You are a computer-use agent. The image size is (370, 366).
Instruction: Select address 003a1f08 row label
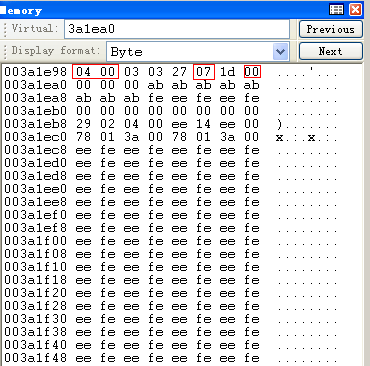tap(35, 254)
